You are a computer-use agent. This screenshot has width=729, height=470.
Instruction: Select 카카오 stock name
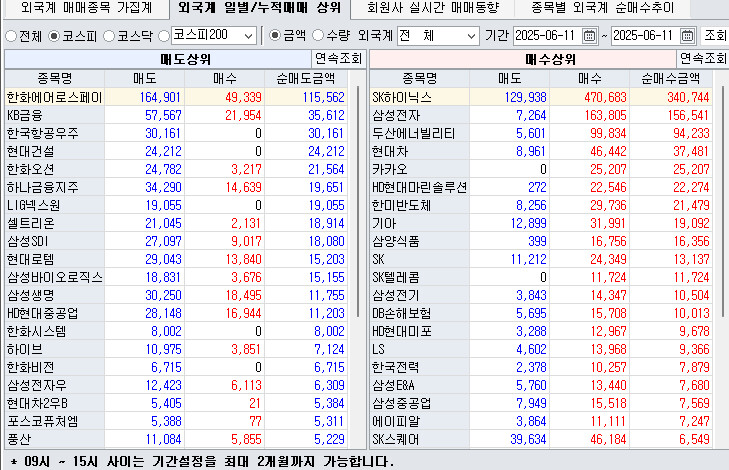click(390, 169)
